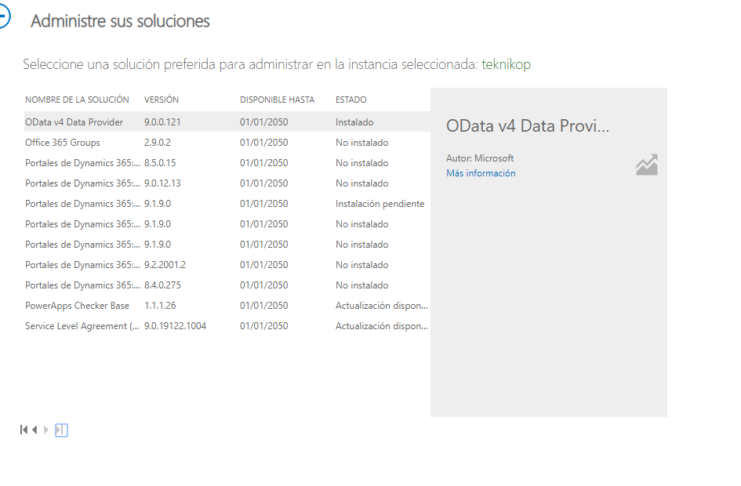Select Portales de Dynamics 365 version 8.5.0.15
The width and height of the screenshot is (741, 486).
[x=227, y=163]
